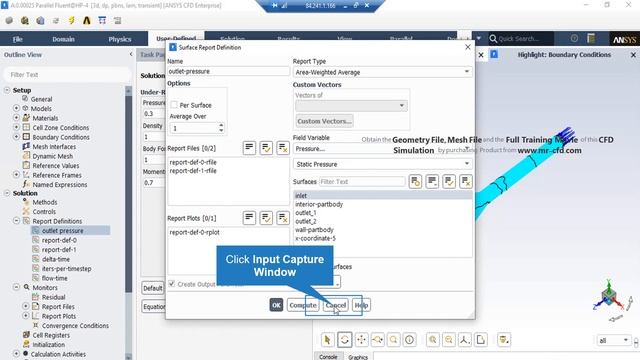
Task: Open the 'all' dropdown in graphics toolbar
Action: click(613, 340)
